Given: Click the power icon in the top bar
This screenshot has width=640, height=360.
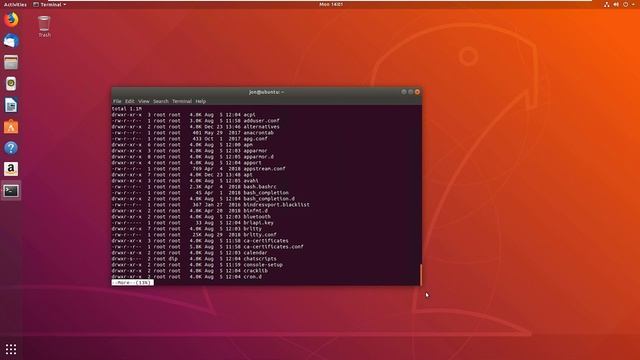Looking at the screenshot, I should (625, 4).
